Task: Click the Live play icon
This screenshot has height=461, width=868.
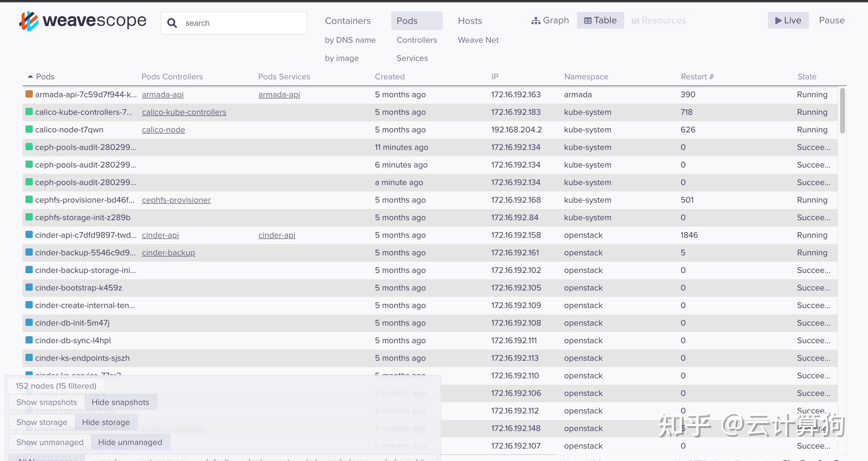Action: (x=778, y=21)
